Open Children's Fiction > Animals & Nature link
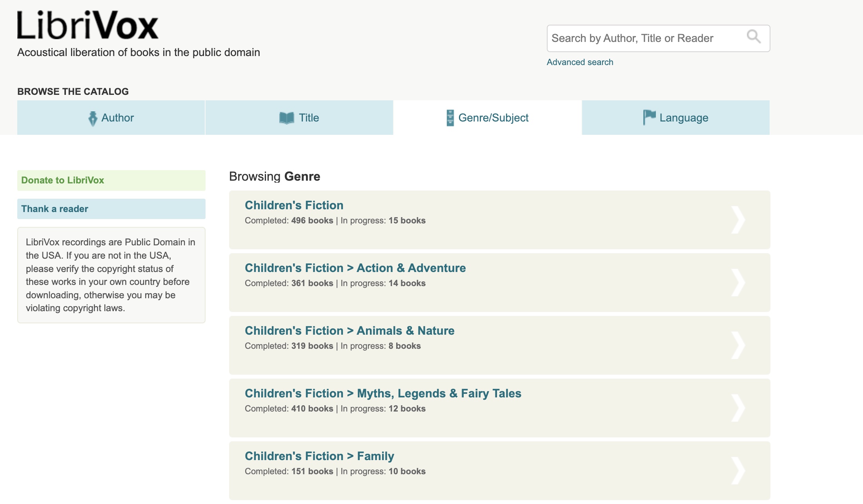This screenshot has width=863, height=504. point(350,331)
